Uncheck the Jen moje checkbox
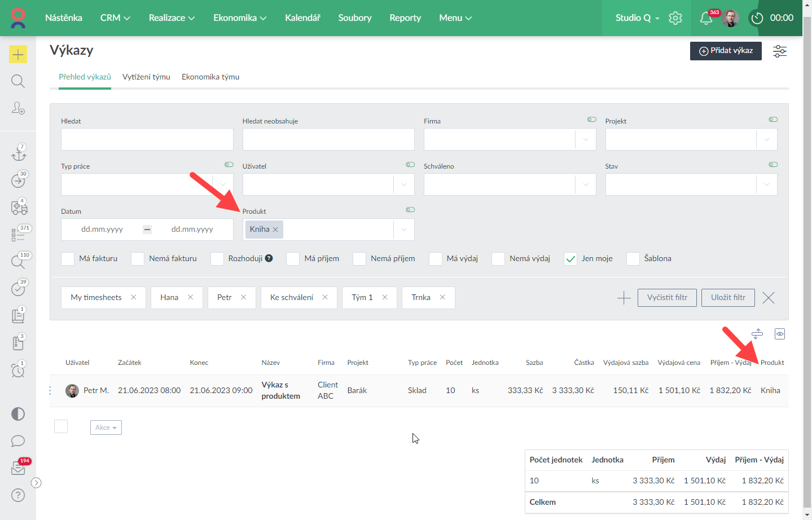This screenshot has width=812, height=520. (x=570, y=259)
